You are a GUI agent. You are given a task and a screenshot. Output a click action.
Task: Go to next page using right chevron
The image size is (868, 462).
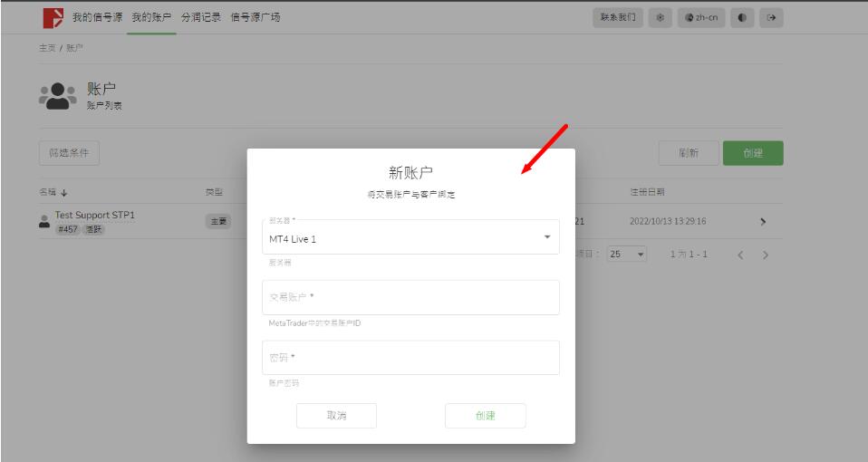766,255
